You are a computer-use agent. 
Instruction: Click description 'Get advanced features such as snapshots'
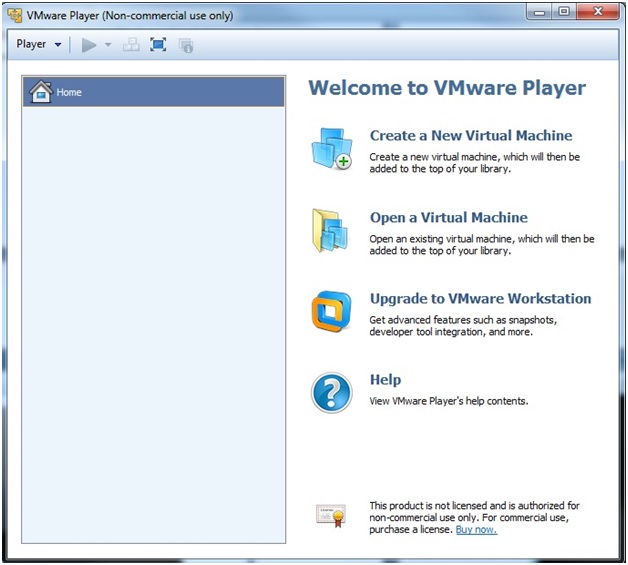click(462, 320)
